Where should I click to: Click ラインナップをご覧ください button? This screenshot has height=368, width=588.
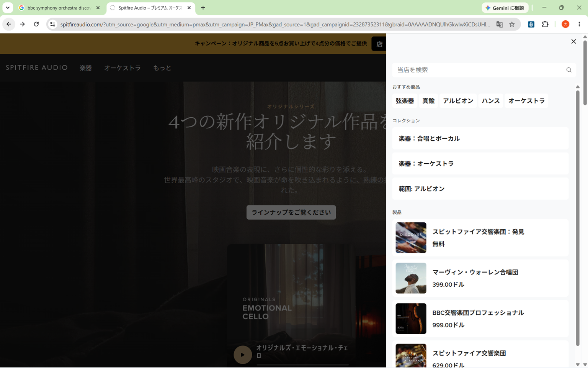(x=291, y=212)
